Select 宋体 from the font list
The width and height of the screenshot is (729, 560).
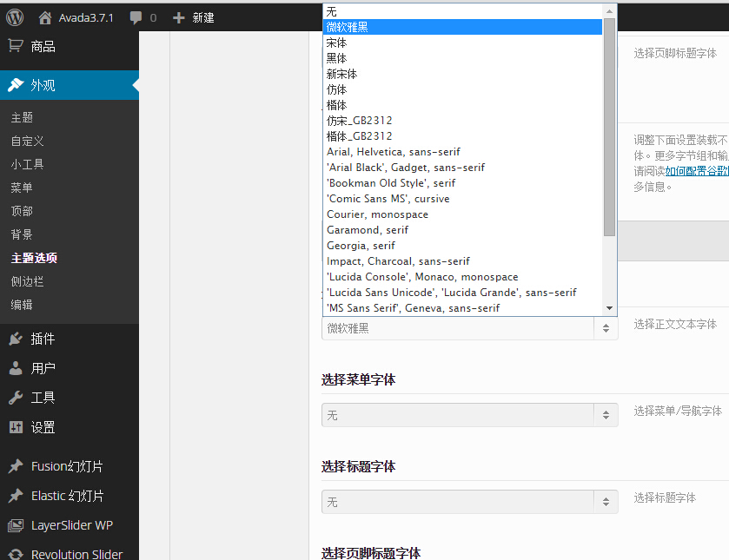[x=336, y=43]
